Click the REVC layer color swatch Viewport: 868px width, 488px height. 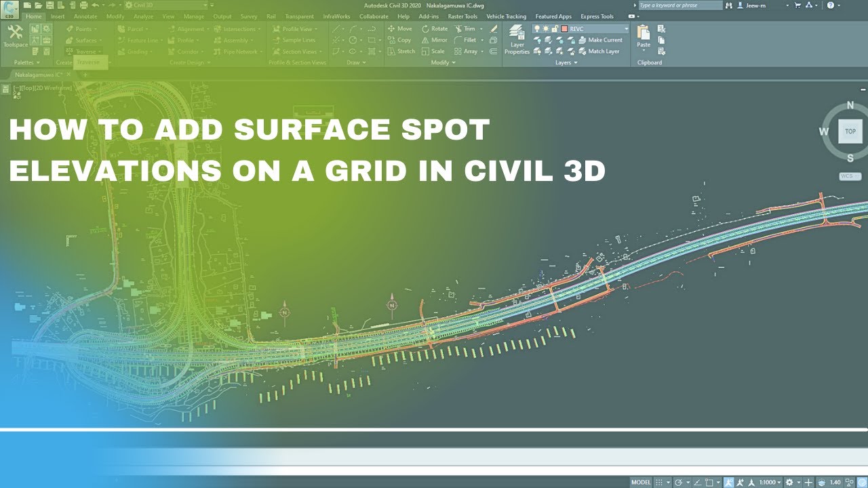point(564,29)
